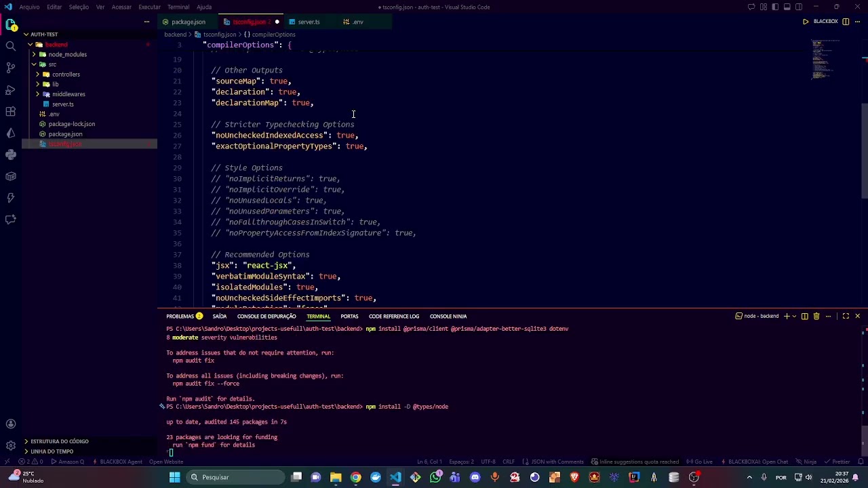Open the Extensions view
Viewport: 868px width, 488px height.
coord(10,111)
